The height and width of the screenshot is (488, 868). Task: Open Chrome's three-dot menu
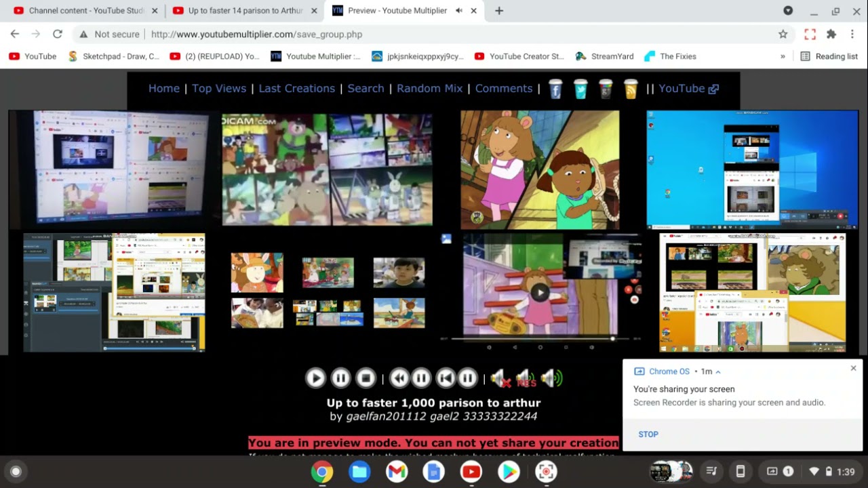pyautogui.click(x=852, y=34)
